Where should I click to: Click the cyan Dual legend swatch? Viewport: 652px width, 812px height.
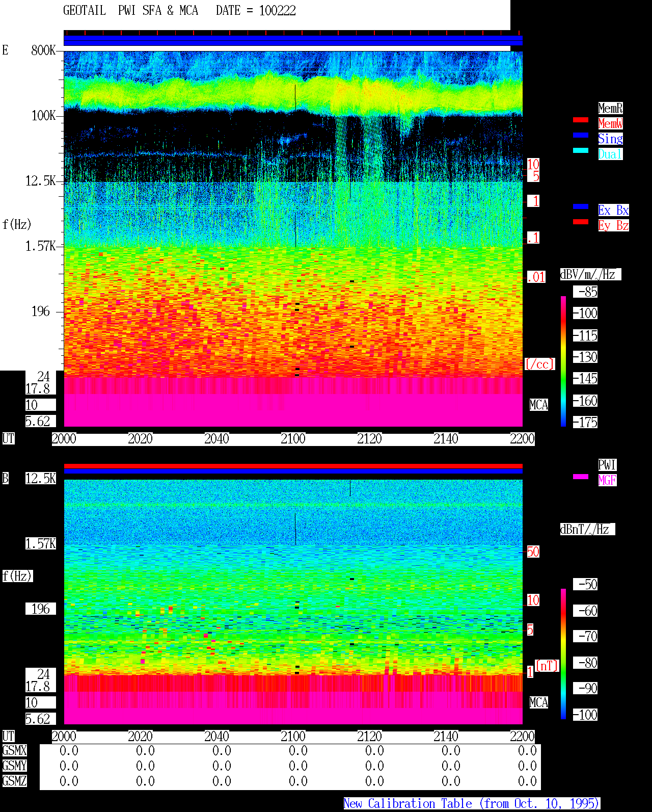581,150
